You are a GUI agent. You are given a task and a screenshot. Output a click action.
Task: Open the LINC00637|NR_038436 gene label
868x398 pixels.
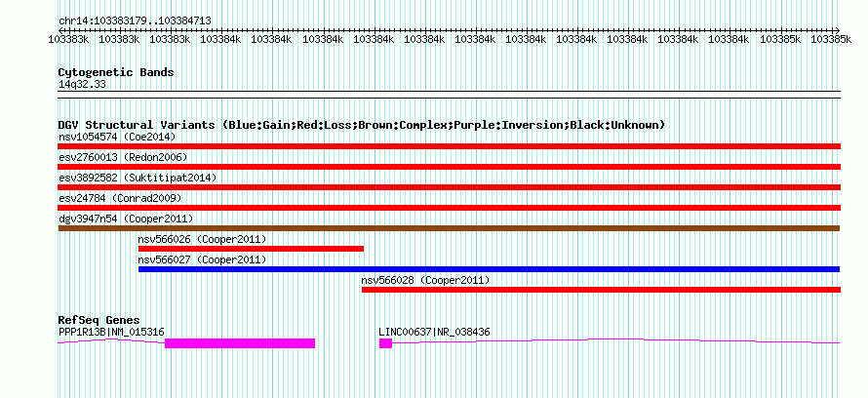pos(434,332)
